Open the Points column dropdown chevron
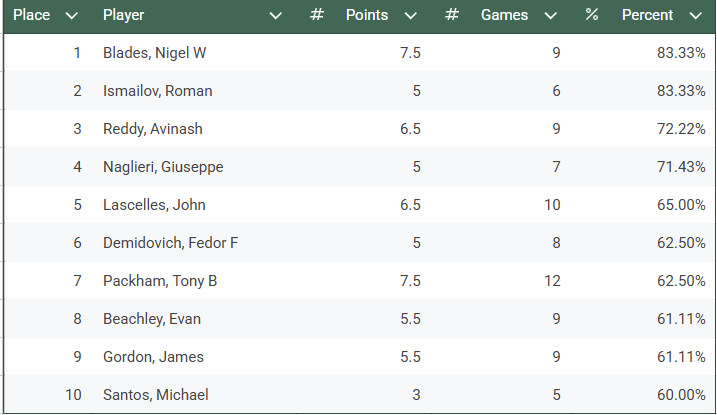 point(411,16)
